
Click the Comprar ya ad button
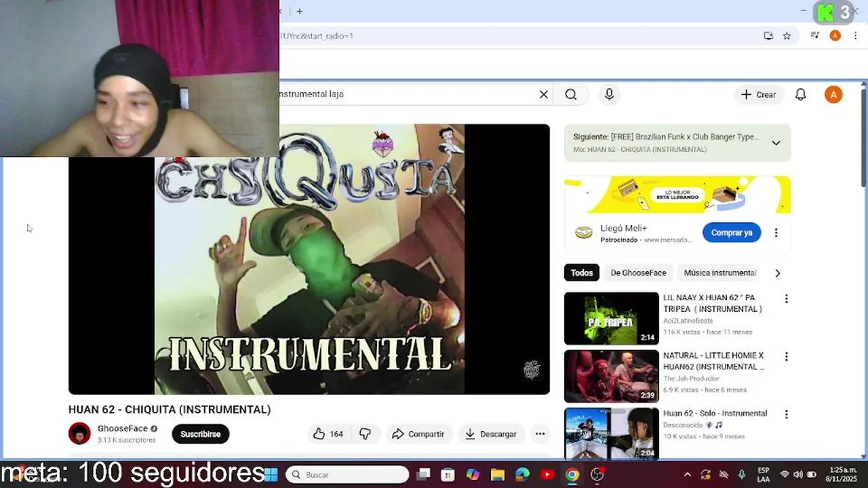[732, 232]
